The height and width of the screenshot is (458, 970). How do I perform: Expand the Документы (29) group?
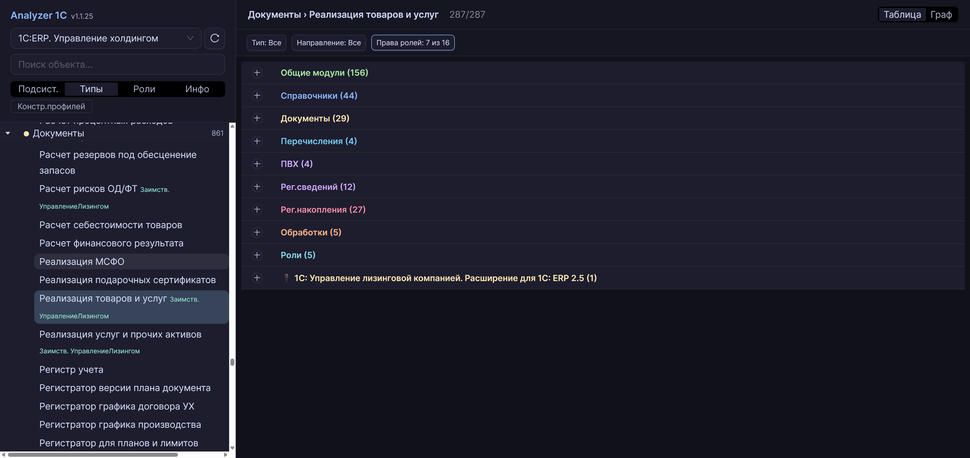tap(257, 118)
